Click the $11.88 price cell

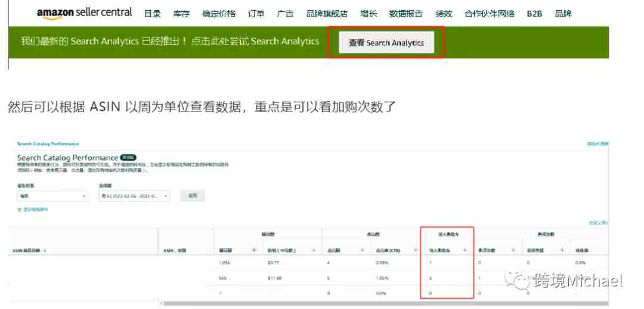click(x=274, y=278)
